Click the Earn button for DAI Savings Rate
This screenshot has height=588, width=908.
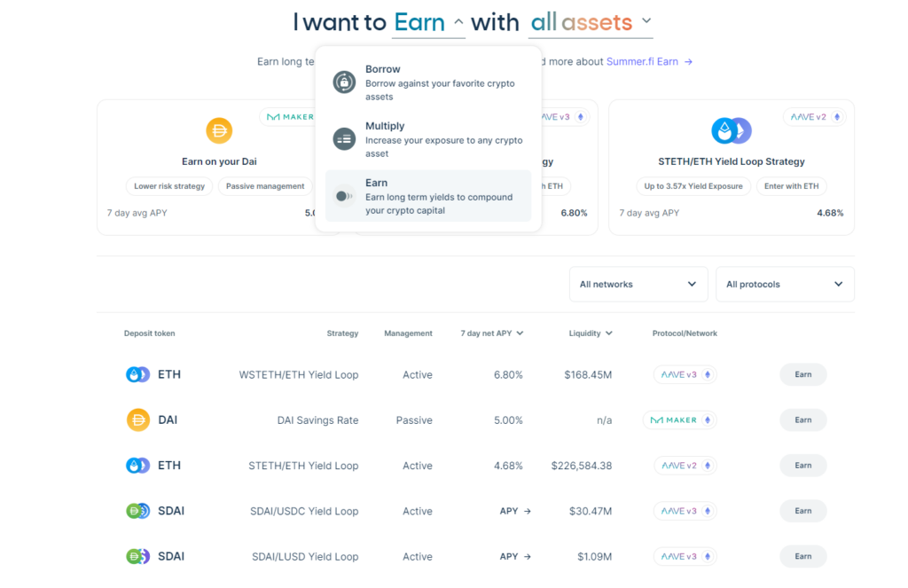[x=802, y=419]
